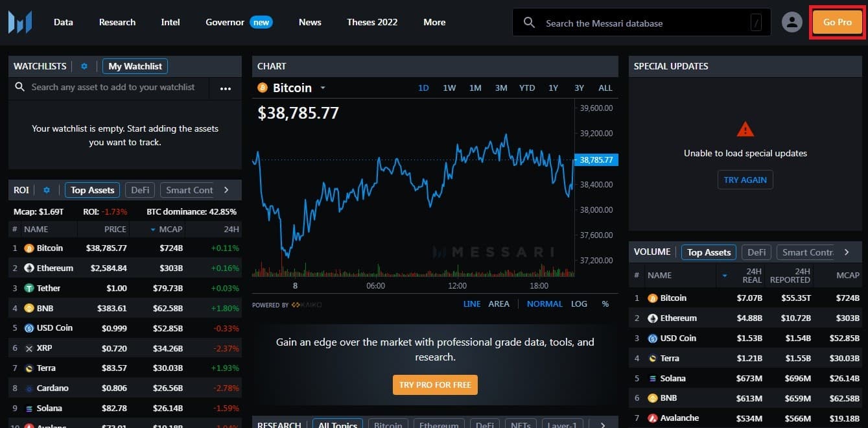Click the Cardano icon in ROI table

(29, 388)
